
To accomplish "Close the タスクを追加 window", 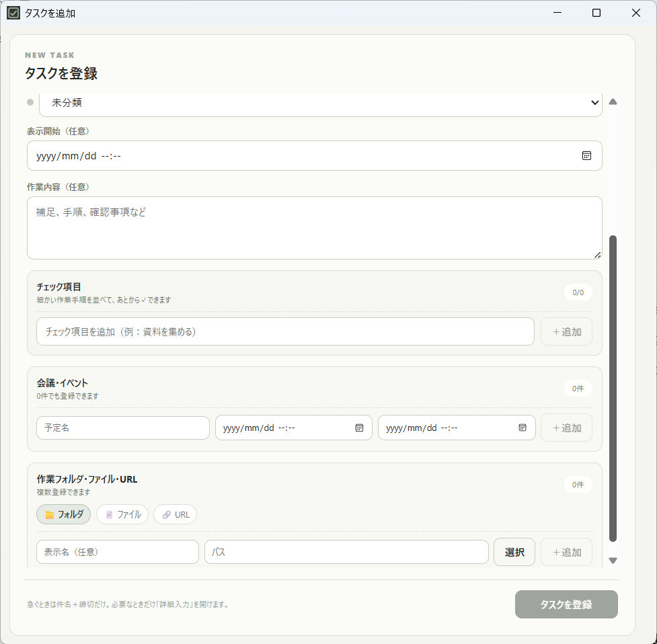I will pos(635,13).
